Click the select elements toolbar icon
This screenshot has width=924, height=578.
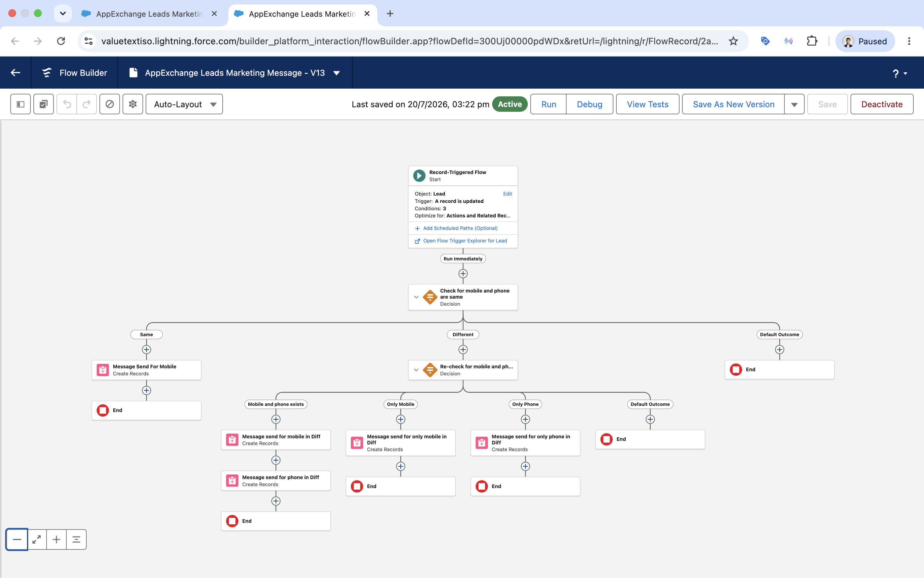tap(44, 104)
